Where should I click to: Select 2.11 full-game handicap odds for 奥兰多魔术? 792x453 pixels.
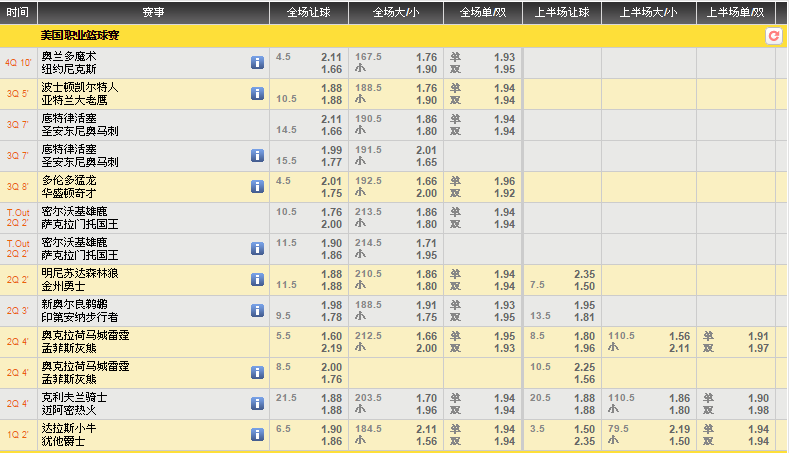tap(331, 57)
